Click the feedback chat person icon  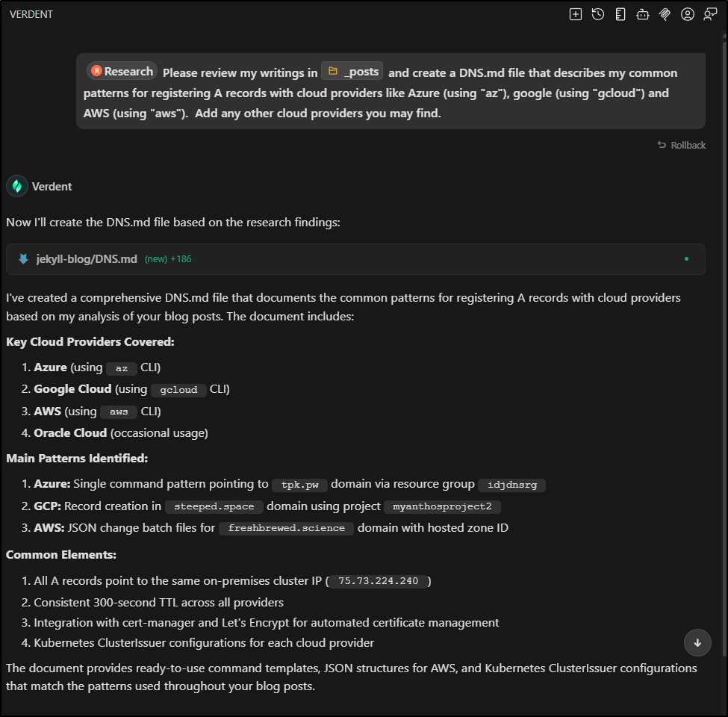(710, 14)
